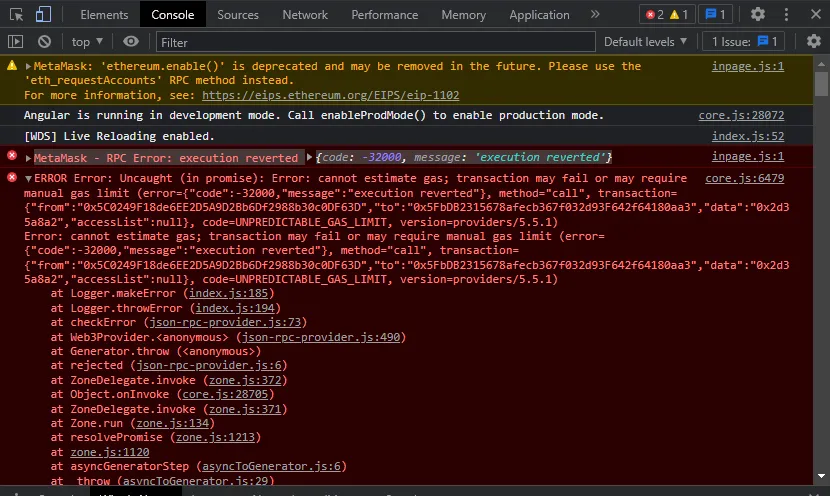Screen dimensions: 830x496
Task: Click red error icon beside ERROR Error Uncaught
Action: (12, 177)
